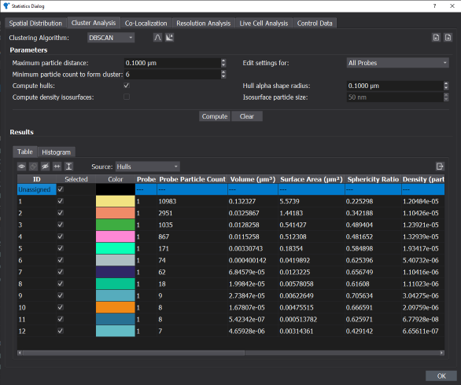Click the Hull alpha shape radius input field
Screen dimensions: 461x385
395,86
